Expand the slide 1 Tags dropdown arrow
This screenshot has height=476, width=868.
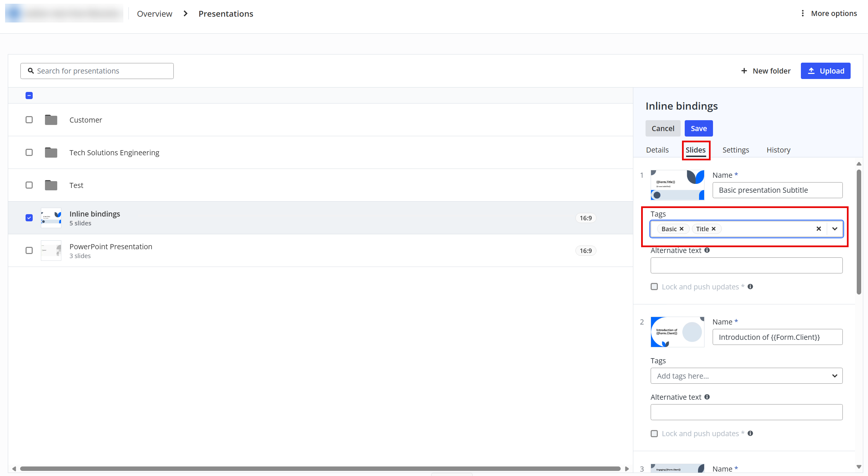tap(835, 229)
